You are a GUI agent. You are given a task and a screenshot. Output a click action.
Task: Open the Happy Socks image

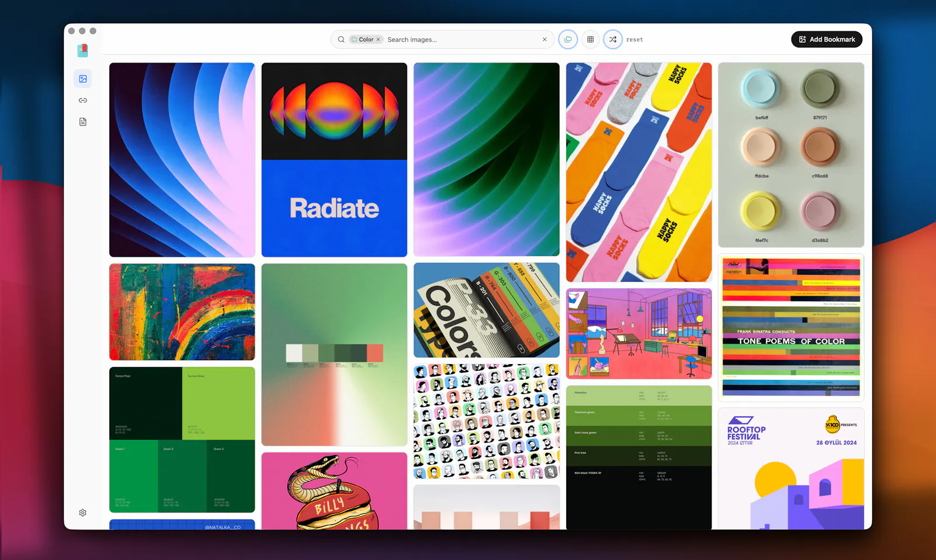tap(639, 172)
